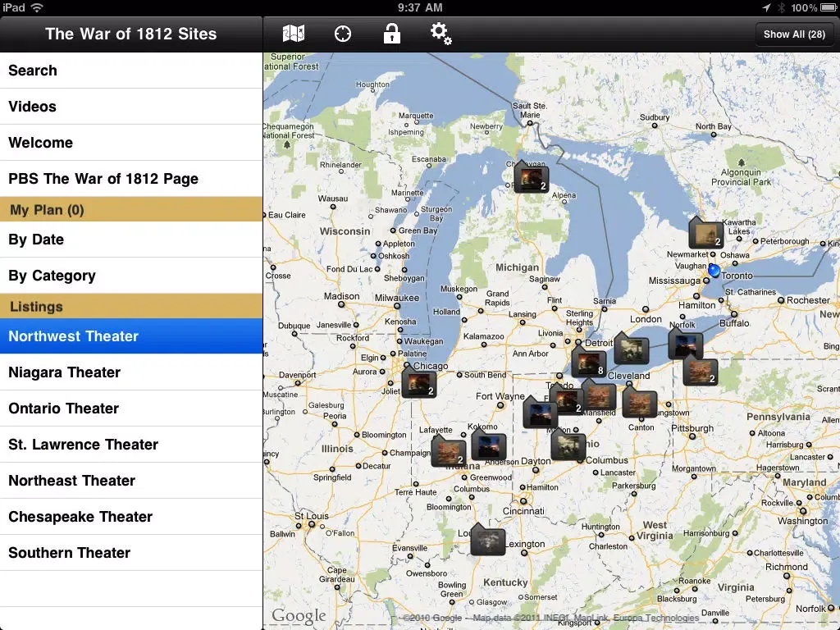Screen dimensions: 840x630
Task: Tap the marker east of Detroit
Action: point(631,348)
